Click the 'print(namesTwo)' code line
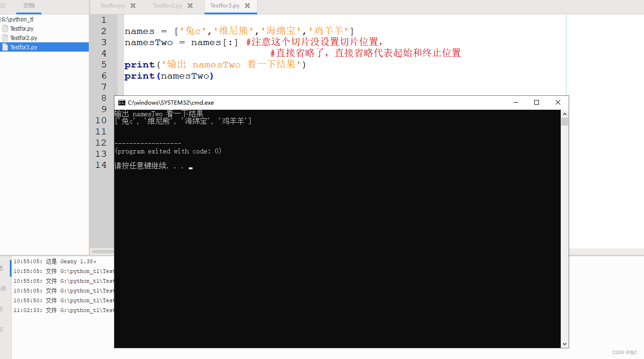This screenshot has width=644, height=359. tap(169, 76)
